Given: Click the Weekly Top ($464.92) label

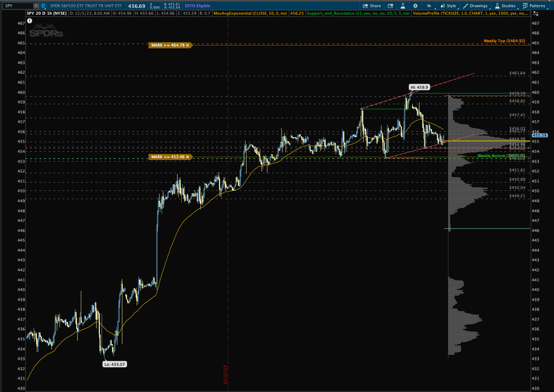Looking at the screenshot, I should click(504, 41).
